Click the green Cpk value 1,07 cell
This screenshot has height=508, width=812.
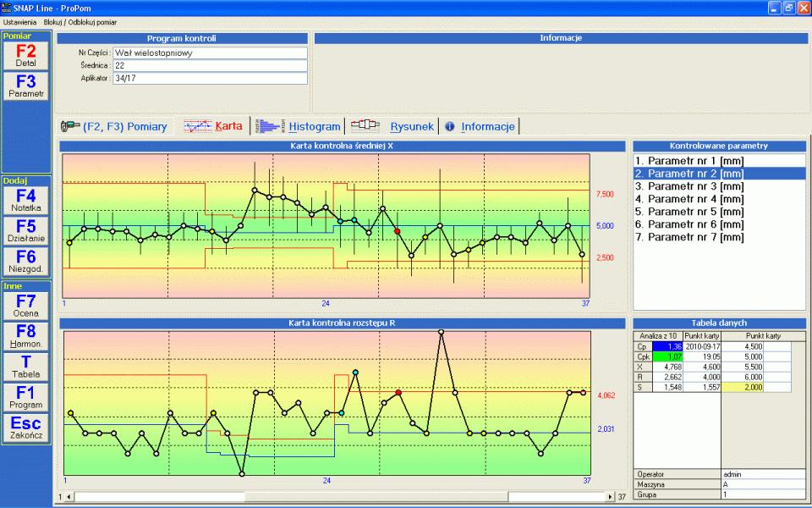[x=668, y=356]
